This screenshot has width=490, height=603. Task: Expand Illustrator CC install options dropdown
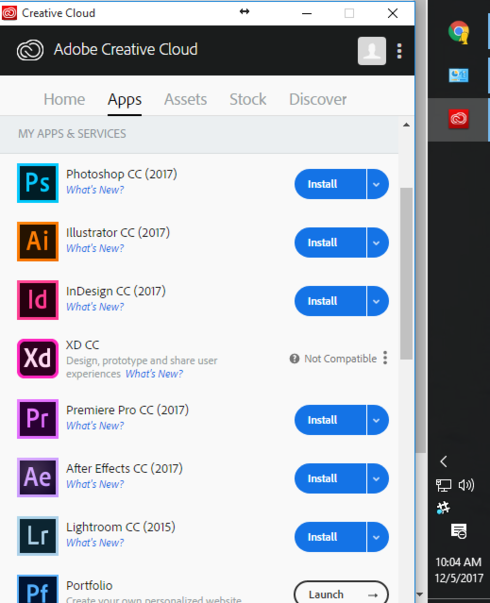(x=377, y=242)
